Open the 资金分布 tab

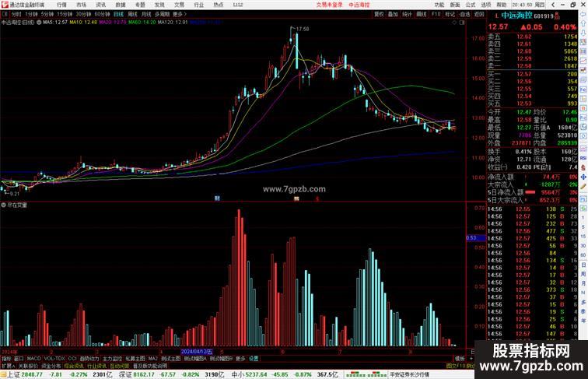(51, 366)
